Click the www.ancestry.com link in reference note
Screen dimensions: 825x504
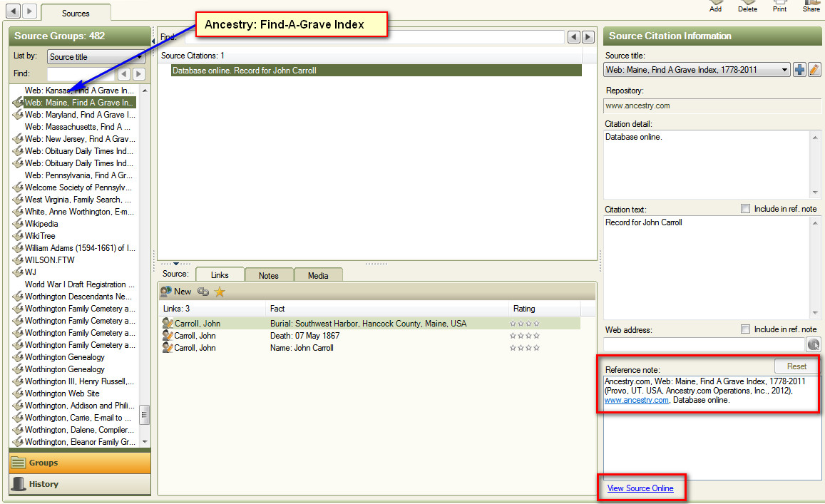click(x=636, y=401)
